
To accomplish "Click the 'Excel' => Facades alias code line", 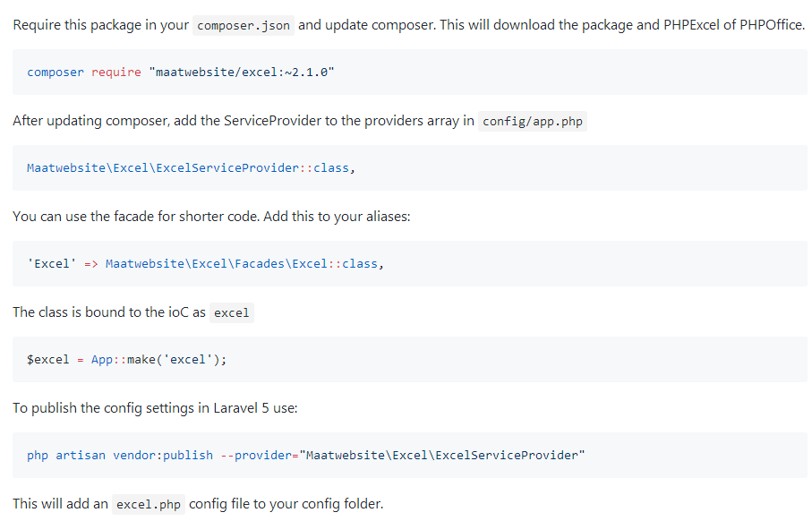I will (205, 263).
